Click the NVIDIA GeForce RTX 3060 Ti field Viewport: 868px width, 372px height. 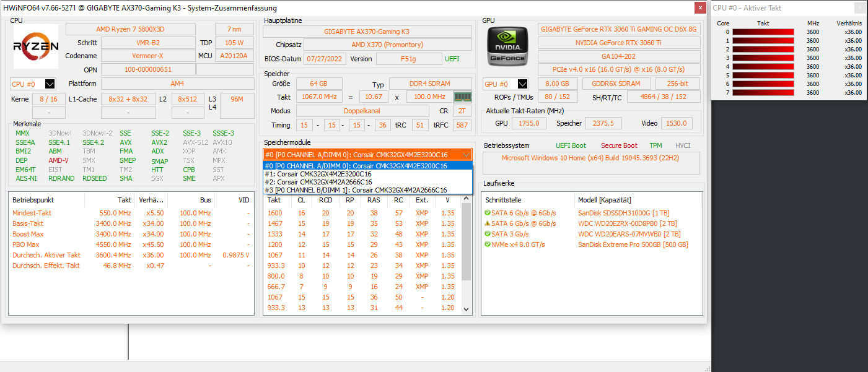click(x=619, y=43)
